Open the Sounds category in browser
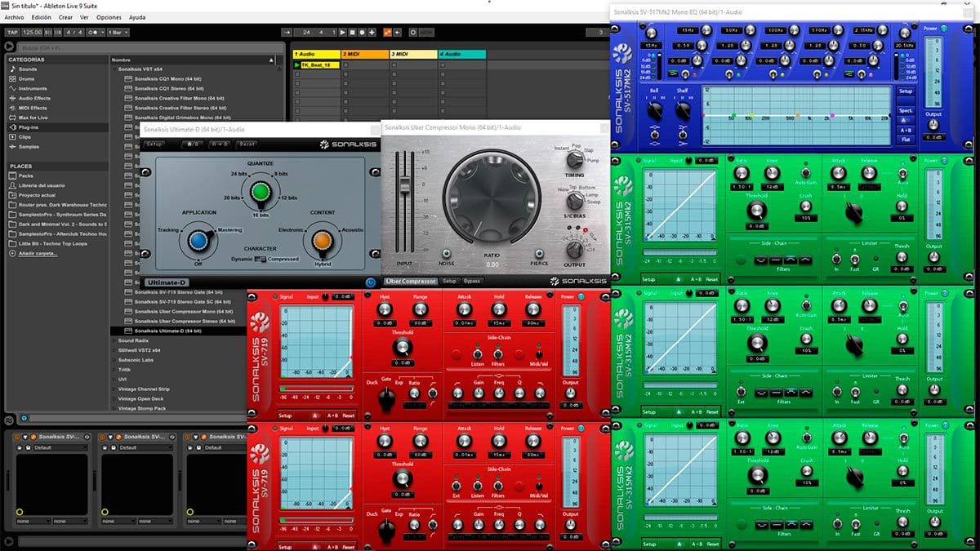 [27, 69]
